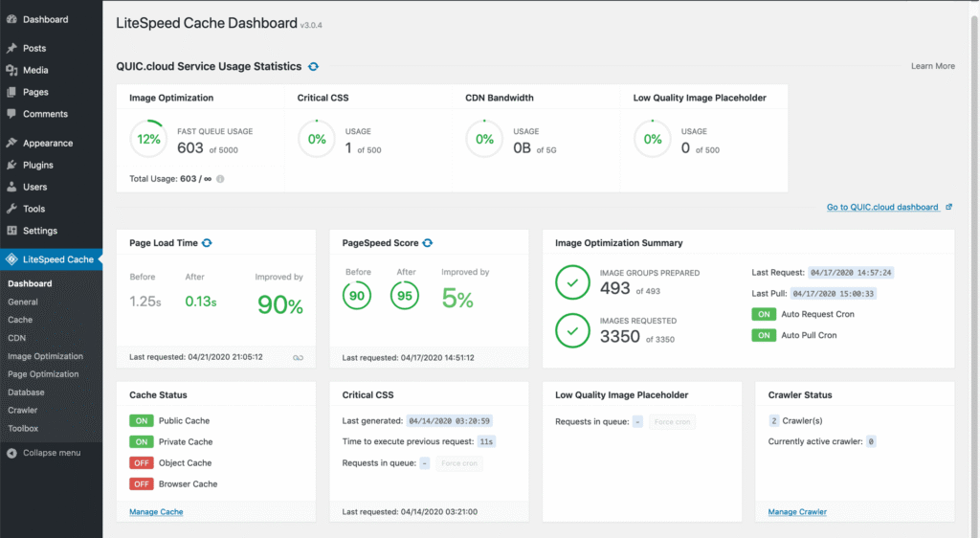This screenshot has width=980, height=538.
Task: Click the Collapse menu button
Action: pyautogui.click(x=52, y=453)
